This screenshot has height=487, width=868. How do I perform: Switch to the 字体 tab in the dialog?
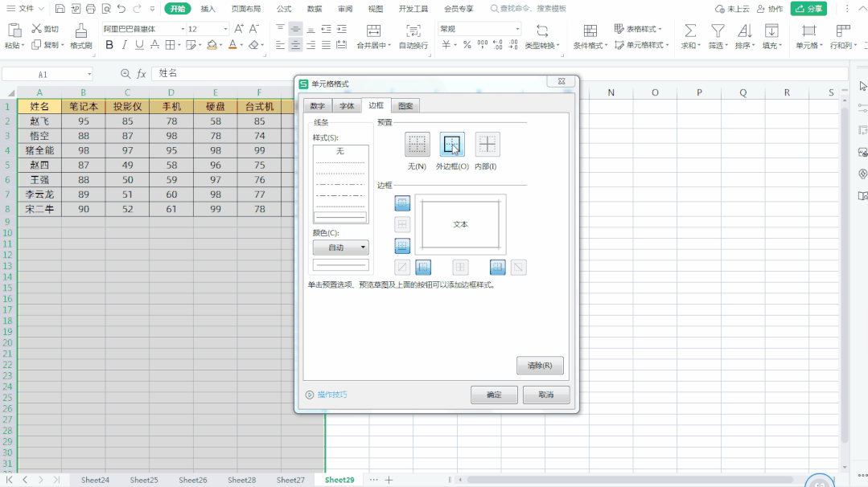tap(347, 106)
